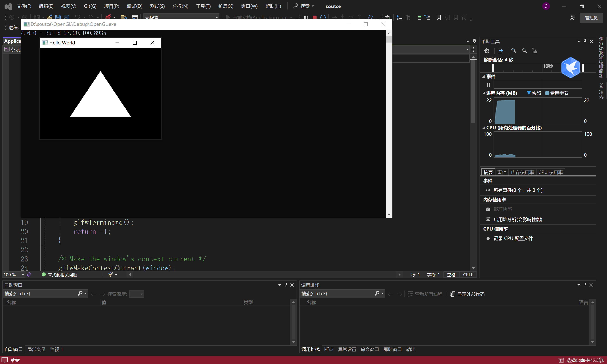Switch to the 摘要 tab

pyautogui.click(x=488, y=172)
